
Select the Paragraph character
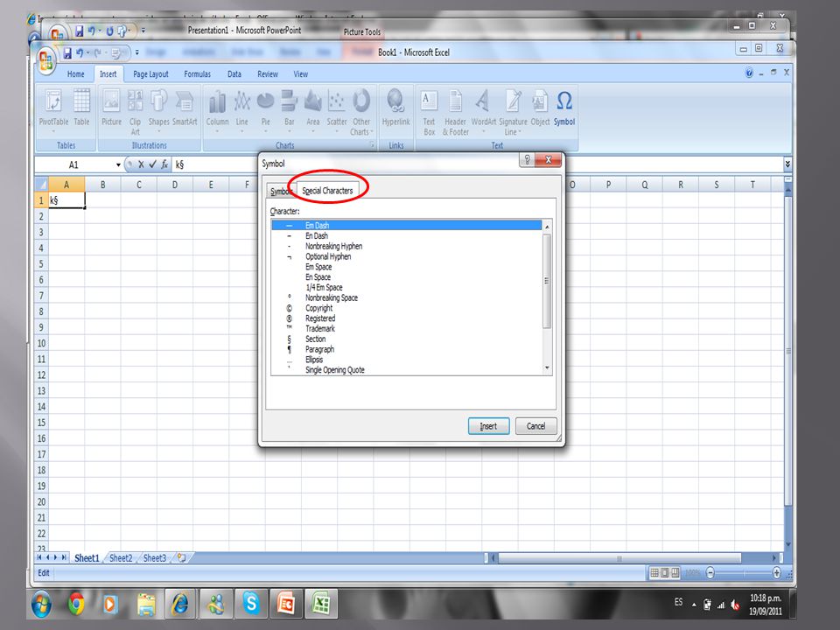[x=407, y=349]
